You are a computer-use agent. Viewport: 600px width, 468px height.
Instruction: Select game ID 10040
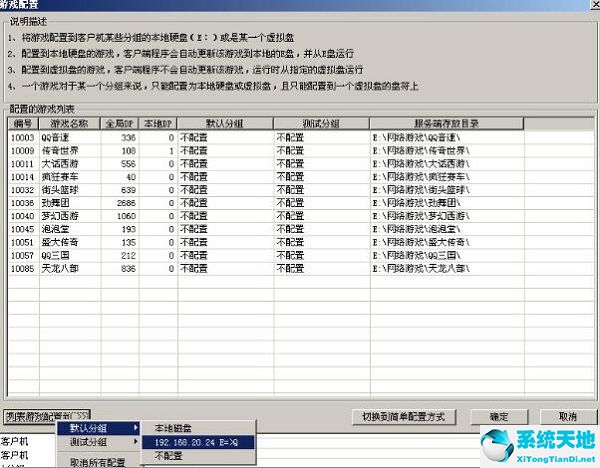(x=23, y=216)
